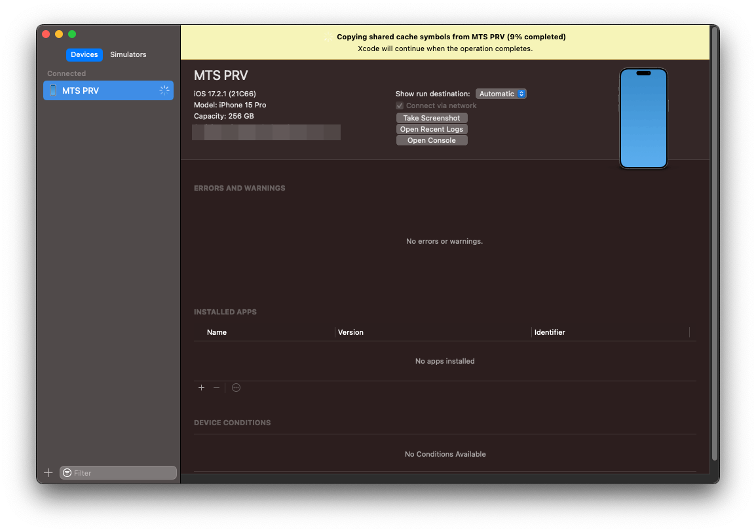Screen dimensions: 756x532
Task: Click the filter icon in the sidebar search field
Action: tap(67, 472)
